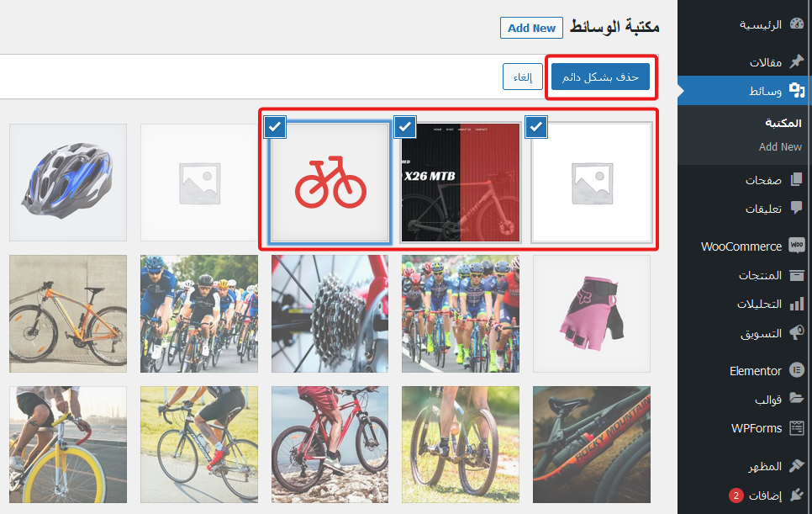The height and width of the screenshot is (514, 812).
Task: Click the media icon beside وسائط
Action: 796,91
